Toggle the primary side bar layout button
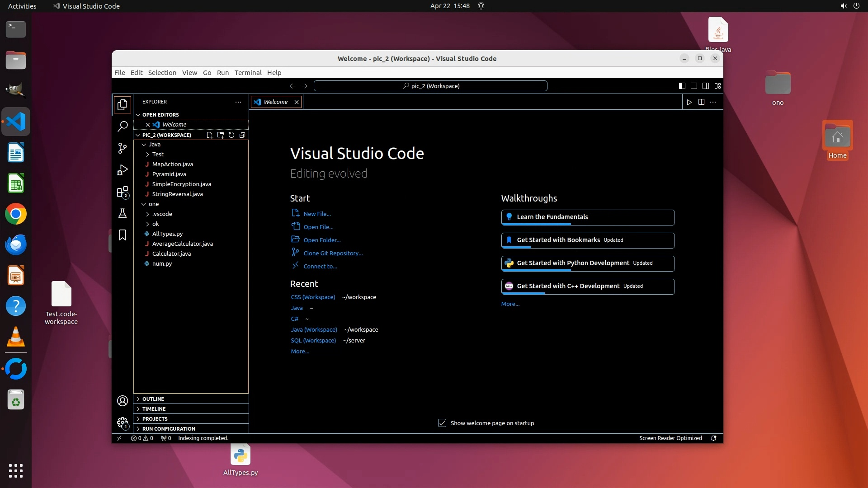 [682, 86]
